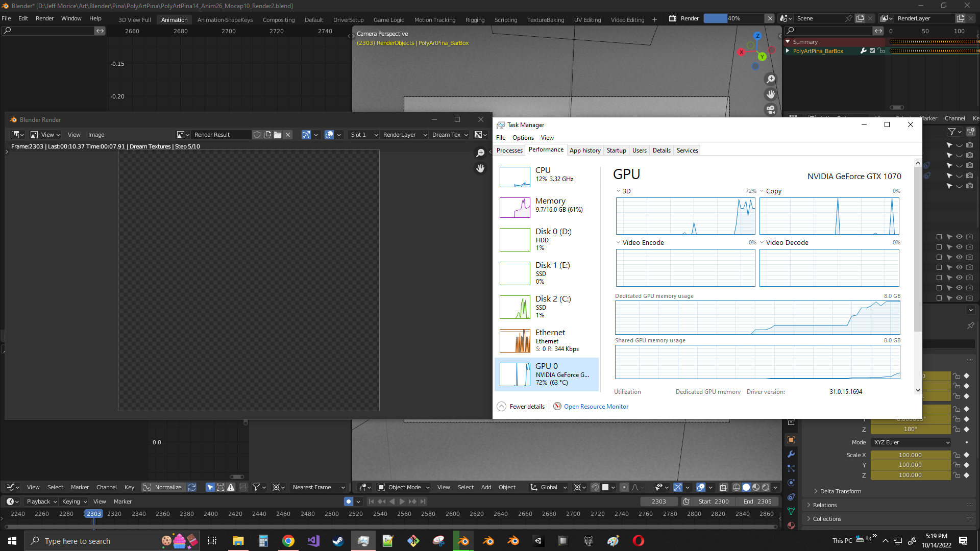Click the New Collection icon in the outliner header
980x551 pixels.
pos(971,132)
